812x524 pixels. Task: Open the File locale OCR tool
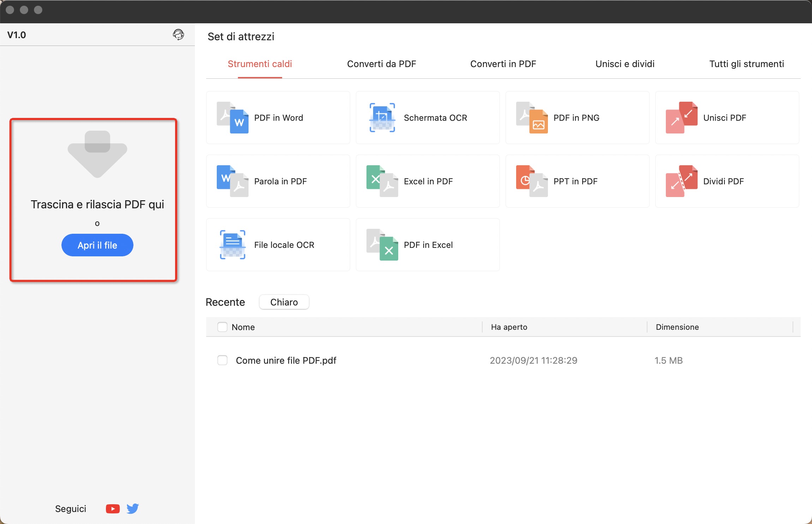click(278, 245)
